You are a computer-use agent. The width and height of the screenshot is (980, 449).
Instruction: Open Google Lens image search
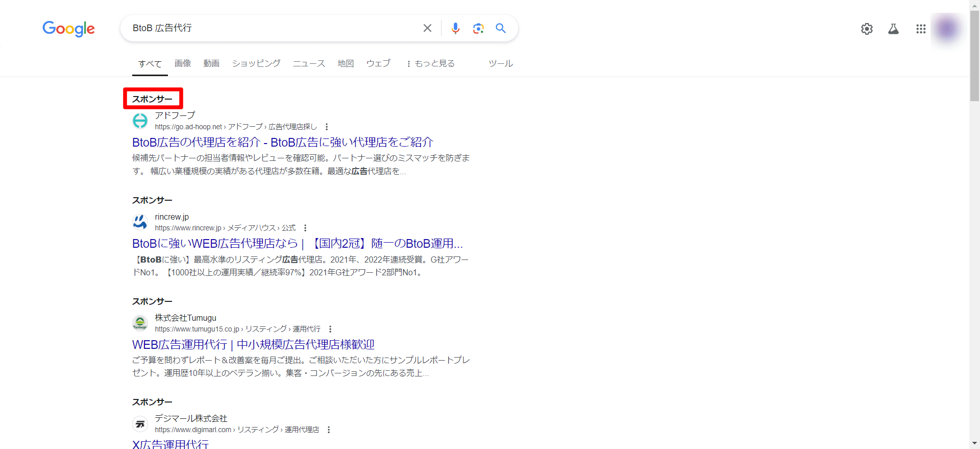click(478, 28)
